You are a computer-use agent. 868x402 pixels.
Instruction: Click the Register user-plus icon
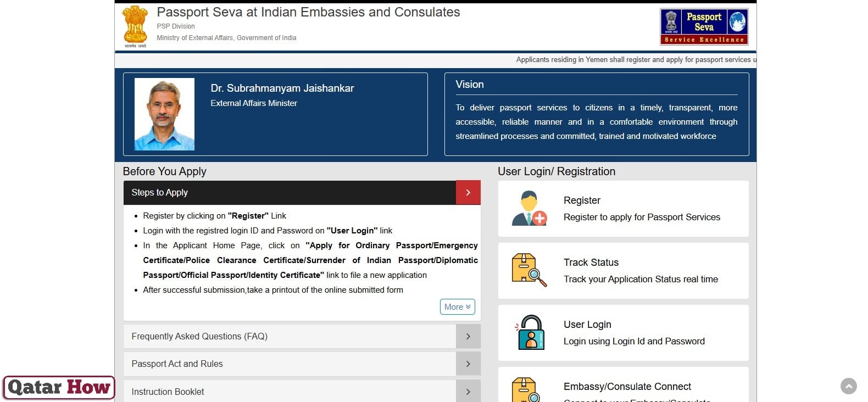[x=529, y=209]
